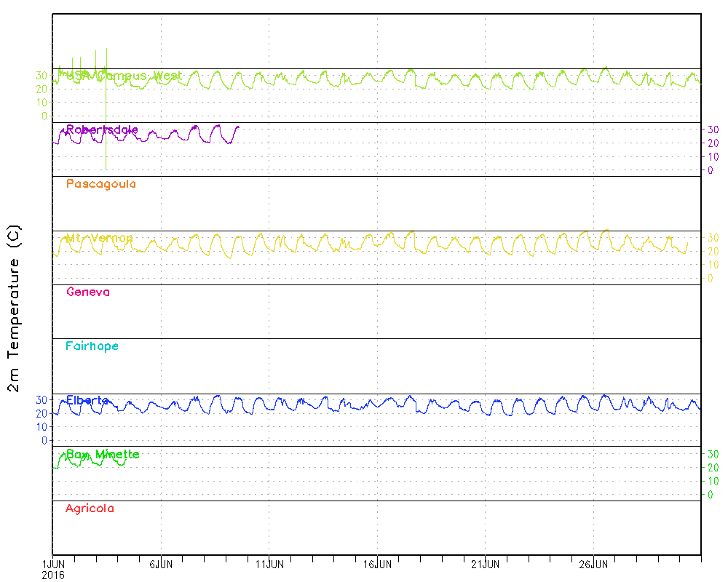Select the Mt. Vernon station label
Viewport: 728px width, 582px height.
(x=99, y=238)
